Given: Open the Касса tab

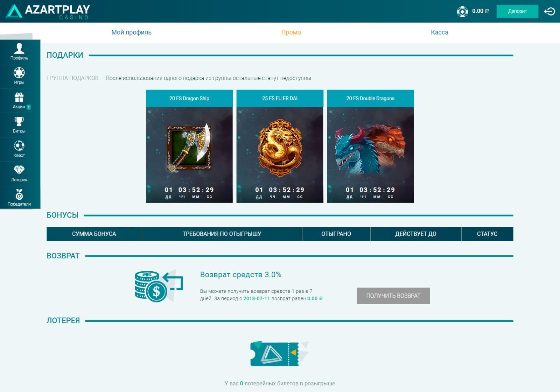Looking at the screenshot, I should (440, 32).
